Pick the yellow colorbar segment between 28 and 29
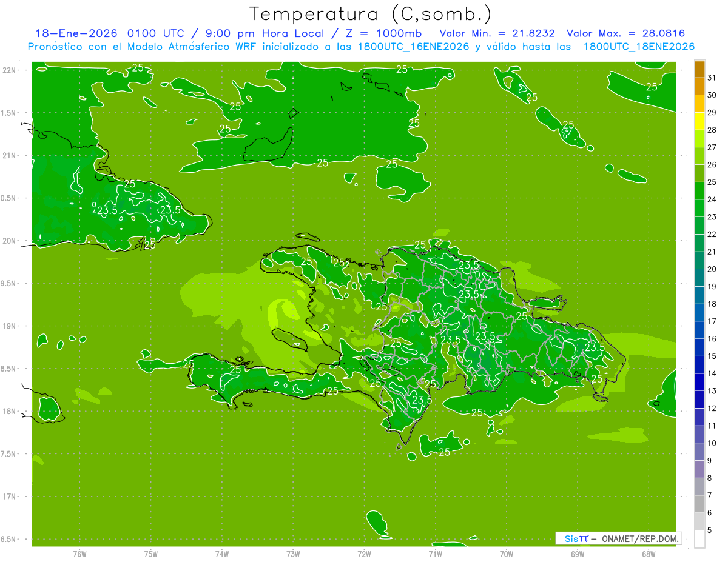The image size is (728, 562). [x=699, y=121]
